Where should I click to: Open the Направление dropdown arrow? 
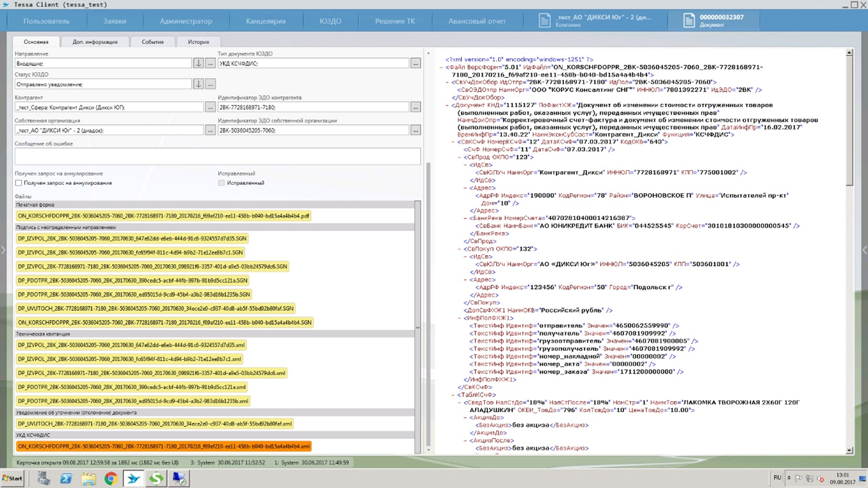(198, 63)
